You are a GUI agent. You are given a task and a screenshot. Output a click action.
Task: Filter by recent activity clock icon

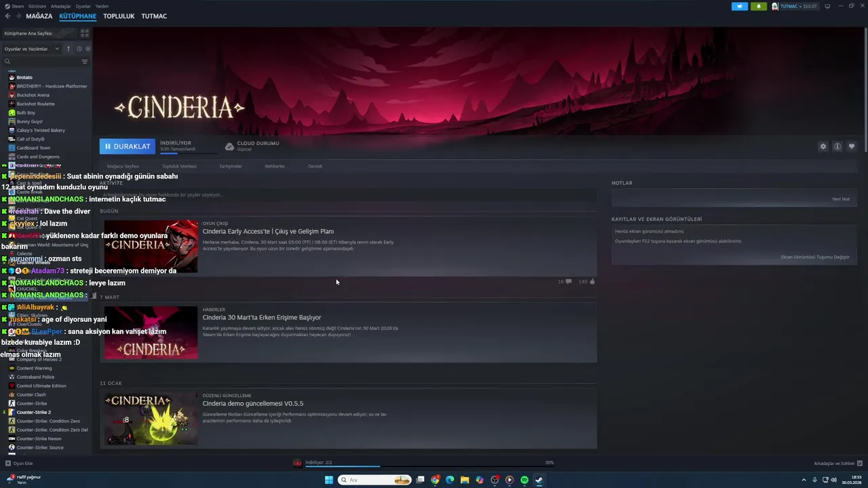(79, 49)
